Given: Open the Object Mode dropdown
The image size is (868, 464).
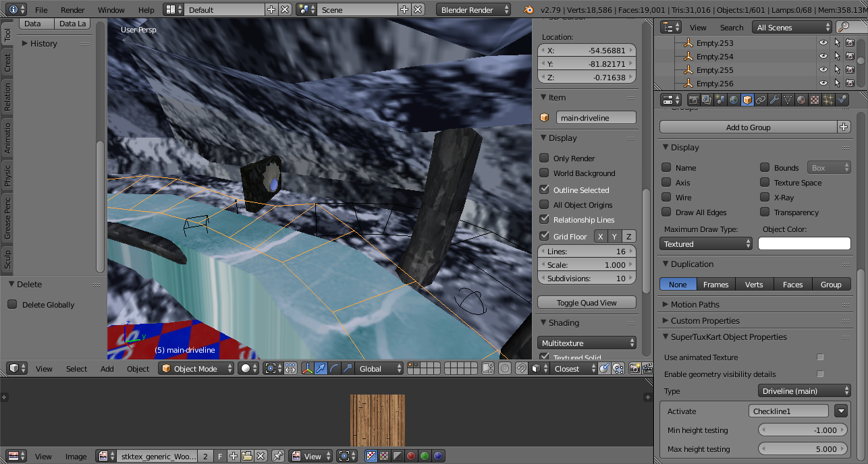Looking at the screenshot, I should pyautogui.click(x=196, y=369).
